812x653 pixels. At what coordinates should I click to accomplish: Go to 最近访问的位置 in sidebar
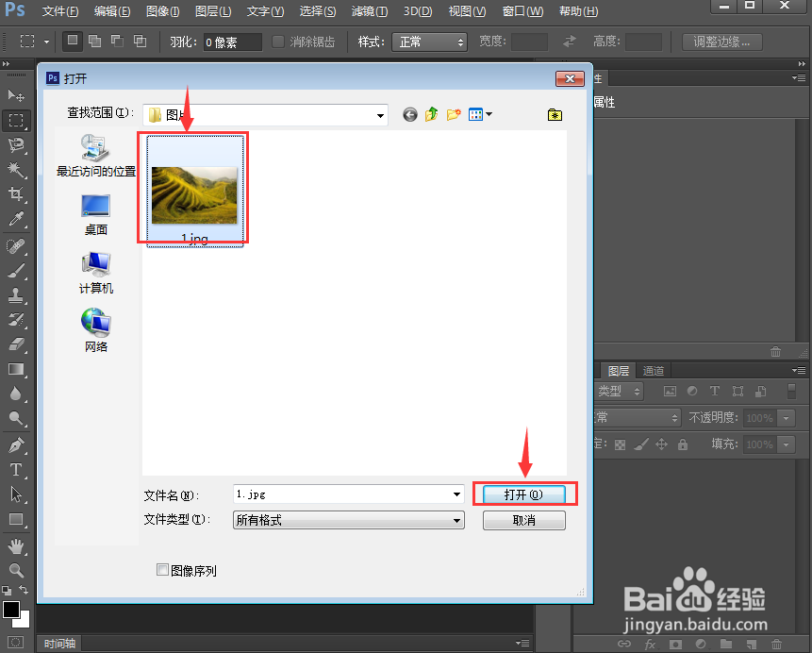tap(96, 155)
